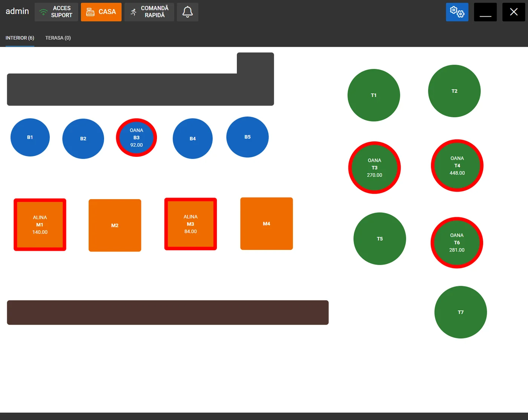Viewport: 528px width, 420px height.
Task: Pick the free green table T1
Action: click(373, 95)
